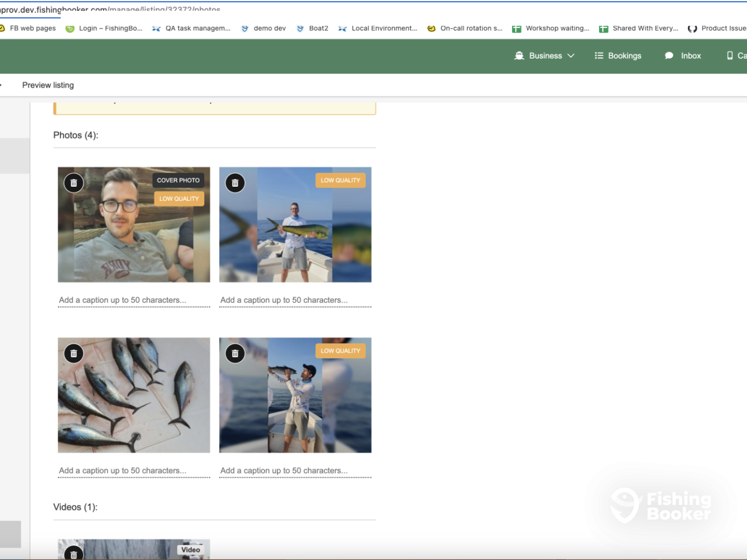Click the Bookings list icon
Viewport: 747px width, 560px height.
coord(599,56)
